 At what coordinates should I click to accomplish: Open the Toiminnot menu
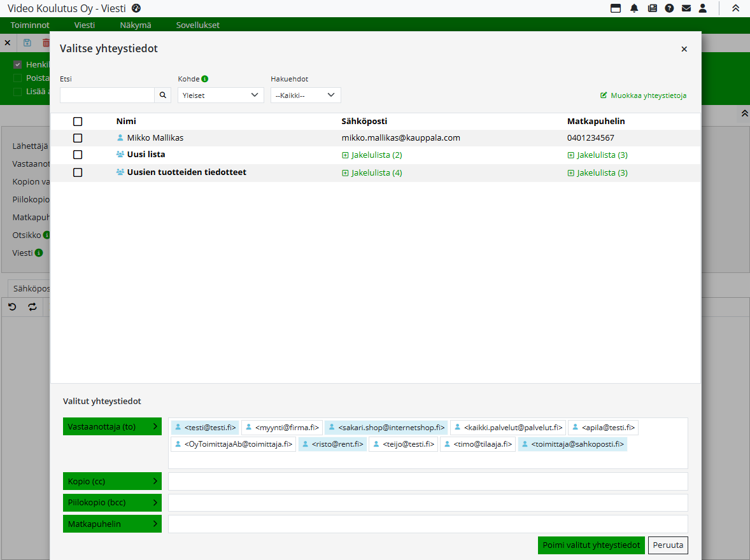(x=30, y=25)
